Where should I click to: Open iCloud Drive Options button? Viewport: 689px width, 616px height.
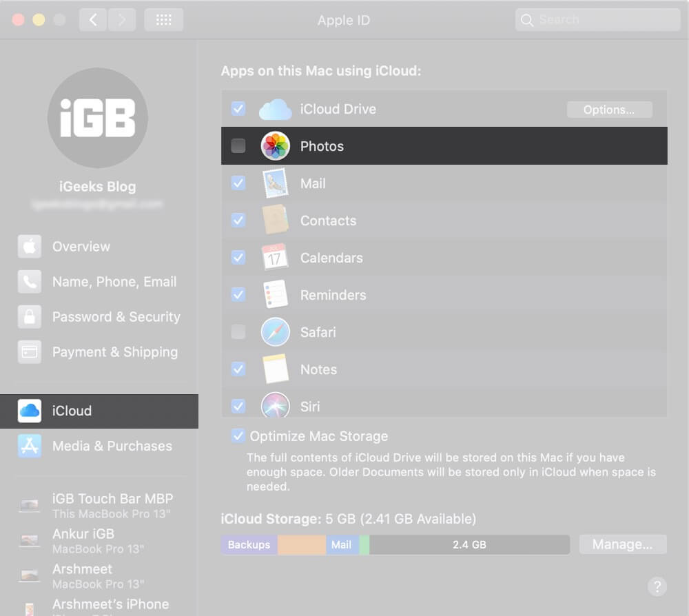[610, 110]
